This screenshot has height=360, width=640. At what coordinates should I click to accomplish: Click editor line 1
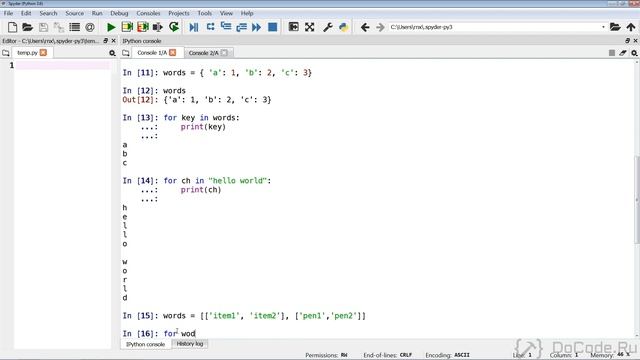point(62,65)
